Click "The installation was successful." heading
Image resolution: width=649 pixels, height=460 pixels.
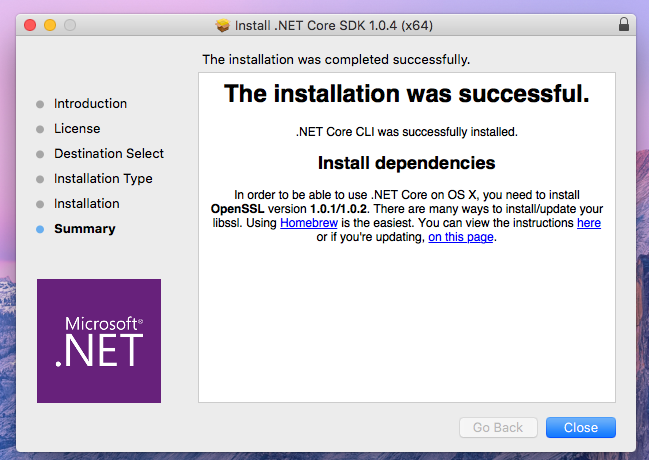[x=406, y=94]
